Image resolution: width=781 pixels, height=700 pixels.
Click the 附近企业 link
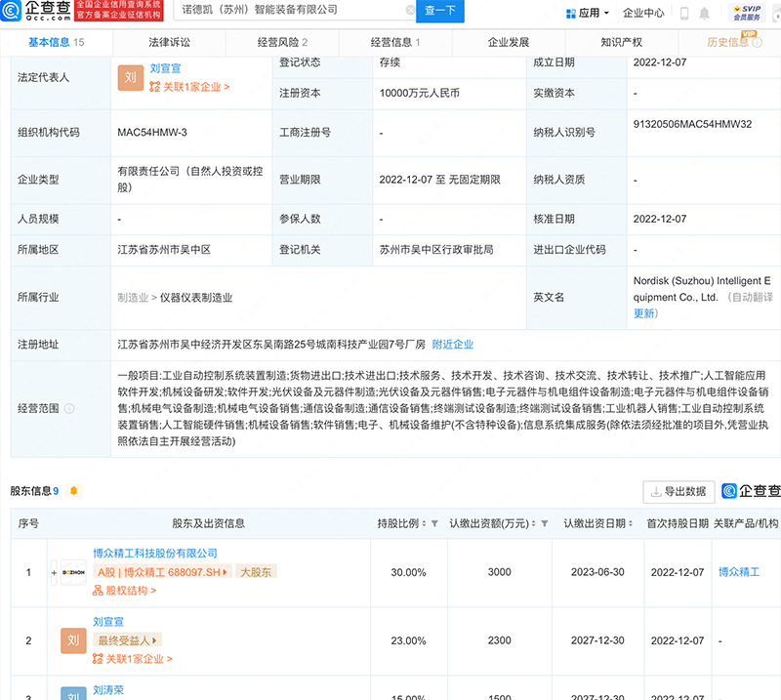click(452, 345)
